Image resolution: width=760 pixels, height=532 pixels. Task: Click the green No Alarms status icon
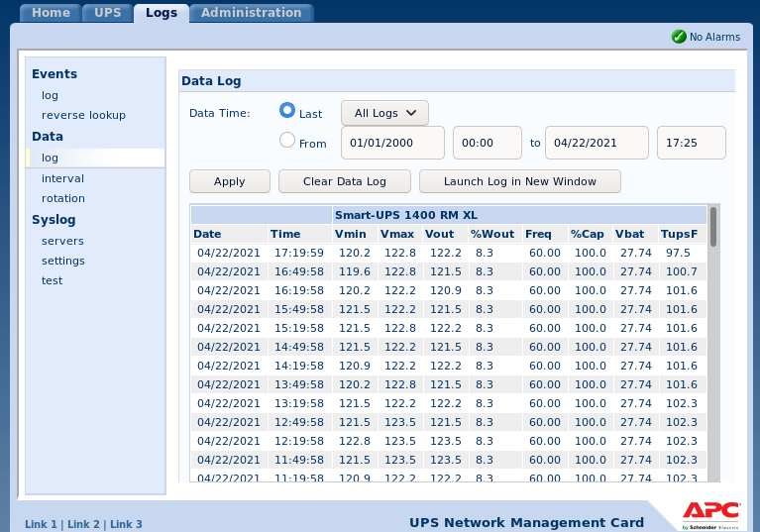tap(679, 37)
